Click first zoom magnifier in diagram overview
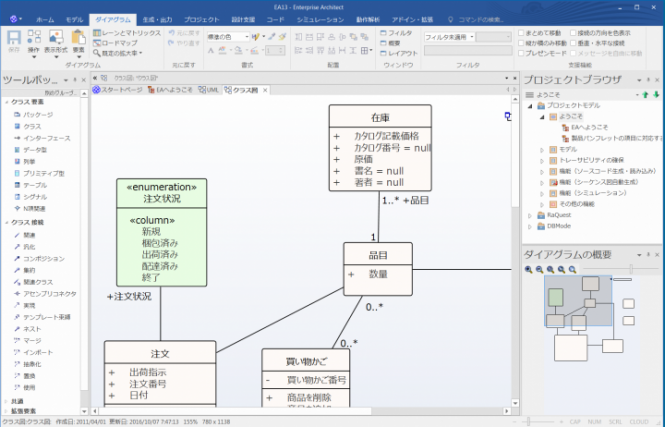 point(528,269)
